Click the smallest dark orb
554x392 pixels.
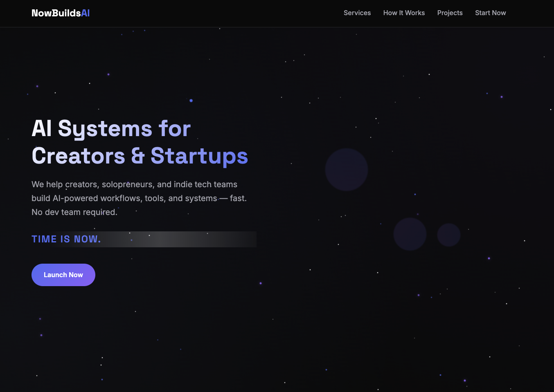tap(449, 235)
